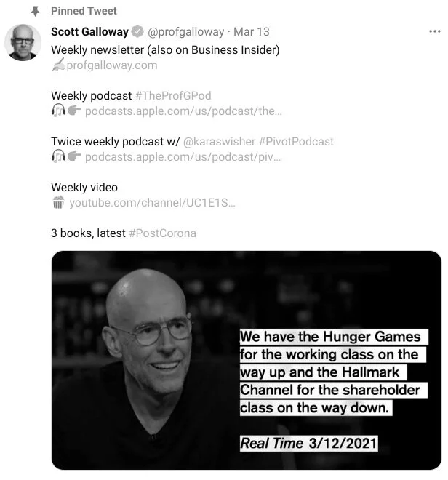Open the Real Time quote image

pos(247,360)
